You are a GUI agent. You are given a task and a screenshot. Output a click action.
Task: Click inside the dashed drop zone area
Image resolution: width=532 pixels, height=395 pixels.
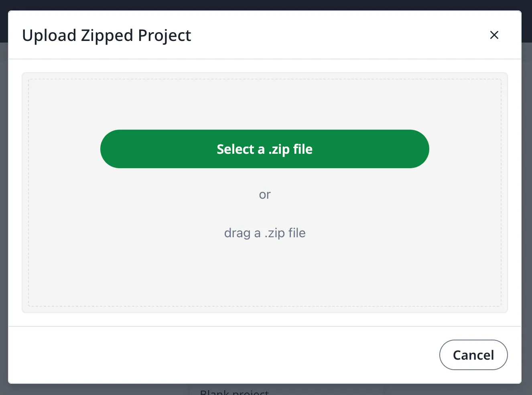[x=160, y=261]
